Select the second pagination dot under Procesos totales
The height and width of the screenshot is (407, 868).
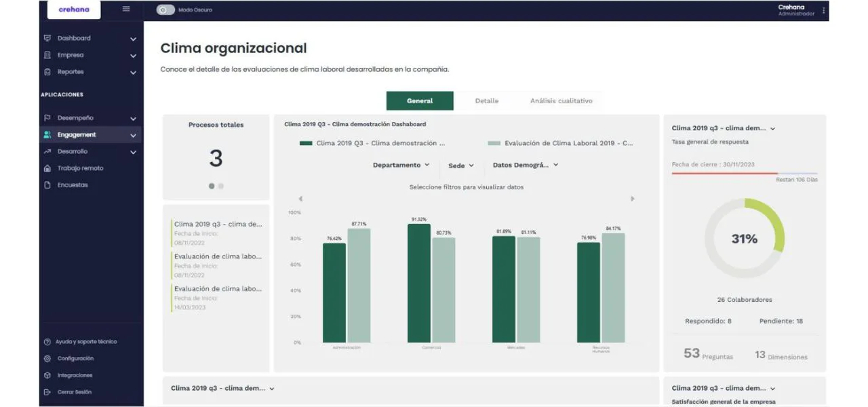click(221, 185)
